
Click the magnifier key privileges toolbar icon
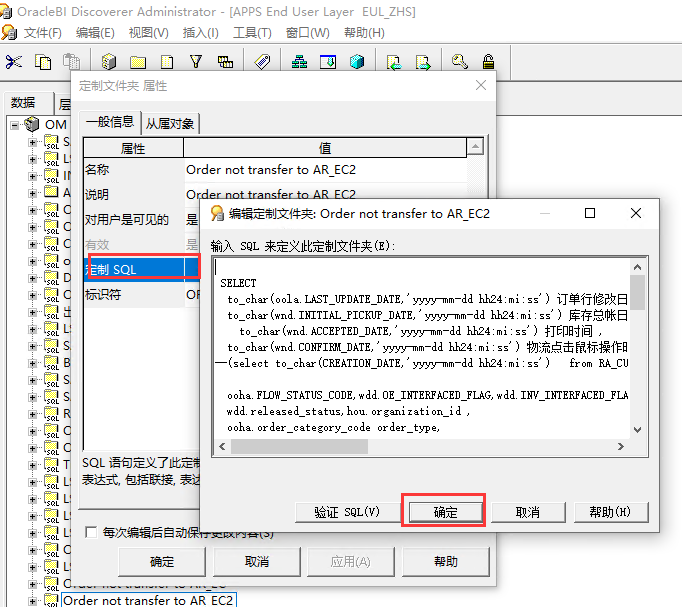tap(459, 62)
